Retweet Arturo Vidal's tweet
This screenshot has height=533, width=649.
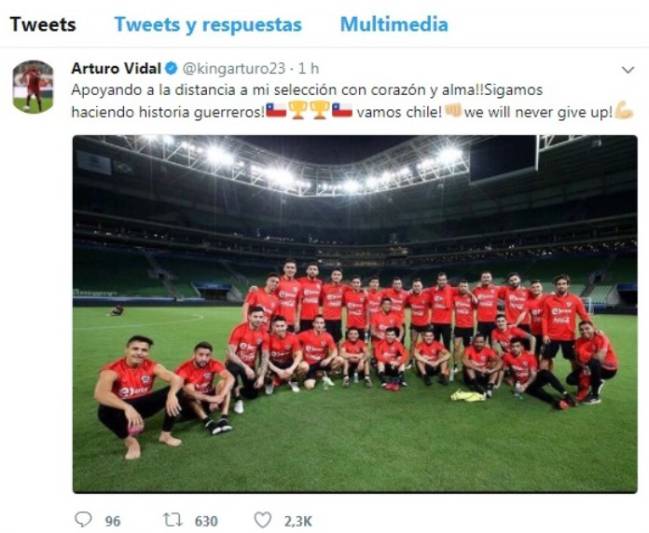(172, 520)
